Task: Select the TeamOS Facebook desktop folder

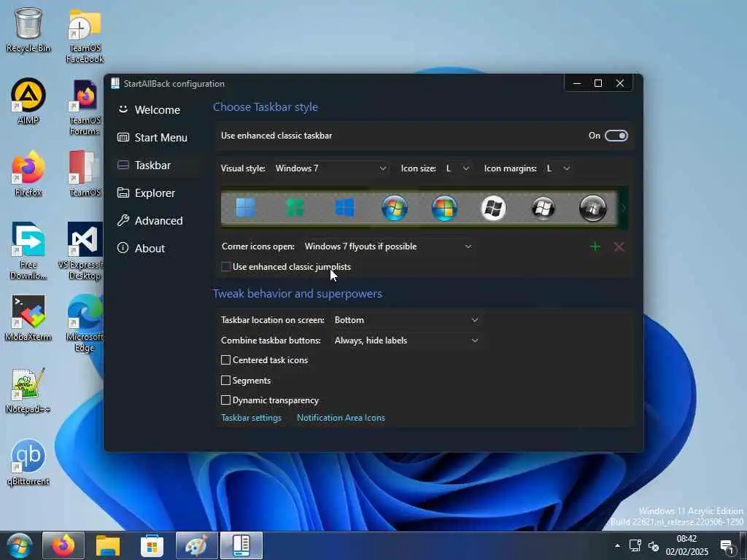Action: tap(85, 36)
